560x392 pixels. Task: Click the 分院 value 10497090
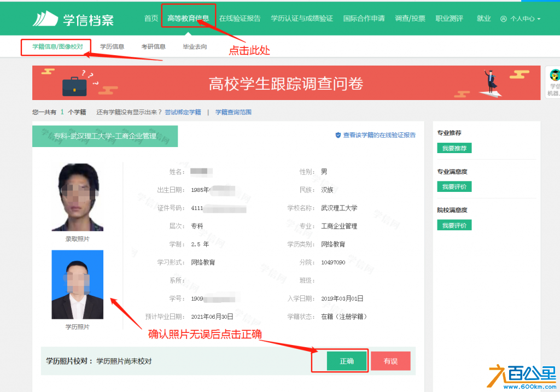click(333, 262)
